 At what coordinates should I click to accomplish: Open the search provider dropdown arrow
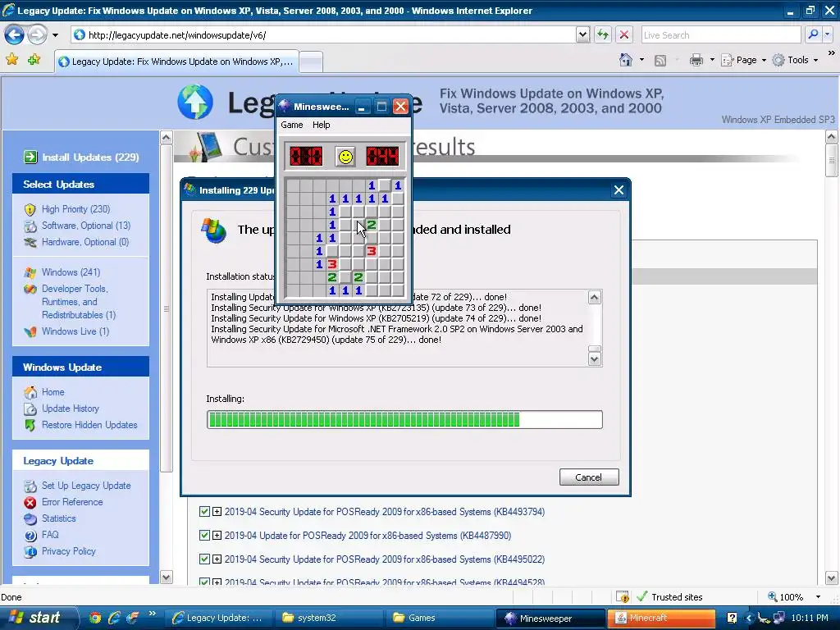828,34
